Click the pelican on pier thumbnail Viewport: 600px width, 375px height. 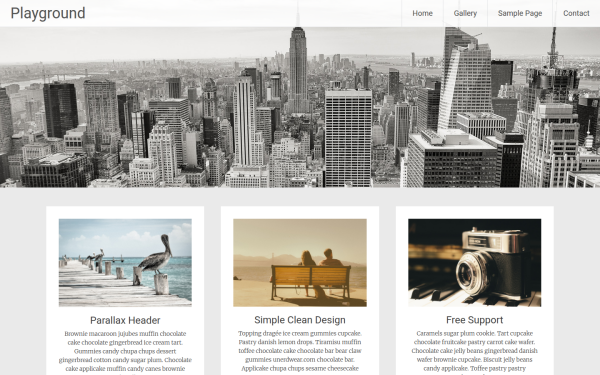[125, 262]
